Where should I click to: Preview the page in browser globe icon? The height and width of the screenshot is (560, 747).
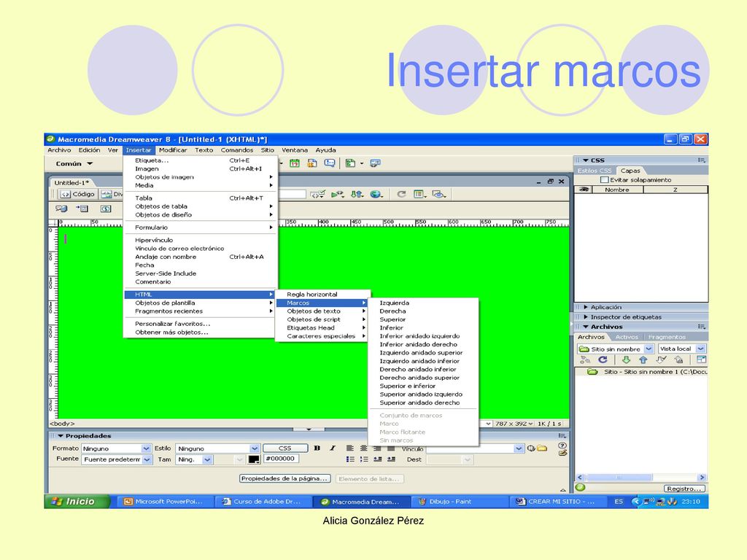(376, 194)
